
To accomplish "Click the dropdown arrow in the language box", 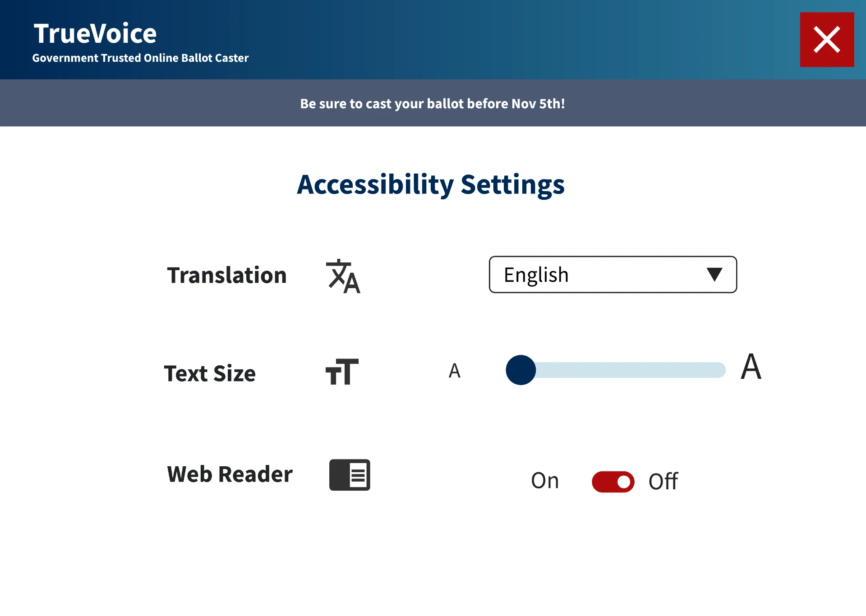I will (x=714, y=275).
